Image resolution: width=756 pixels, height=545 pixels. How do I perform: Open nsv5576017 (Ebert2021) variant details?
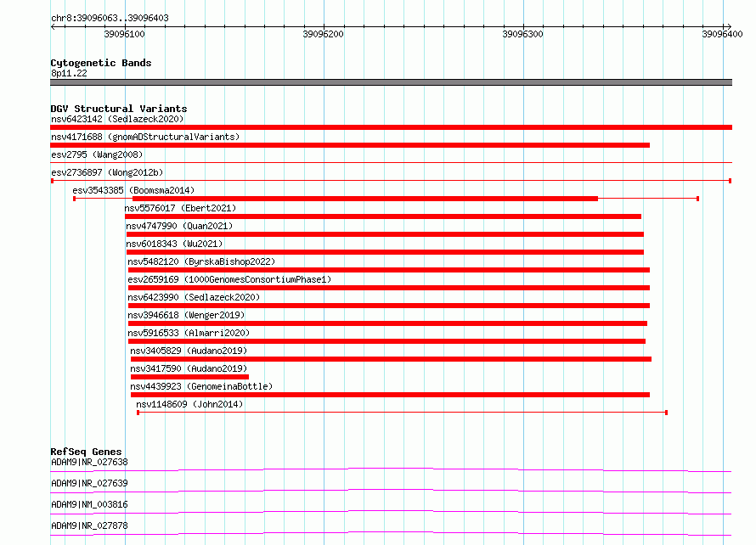180,208
